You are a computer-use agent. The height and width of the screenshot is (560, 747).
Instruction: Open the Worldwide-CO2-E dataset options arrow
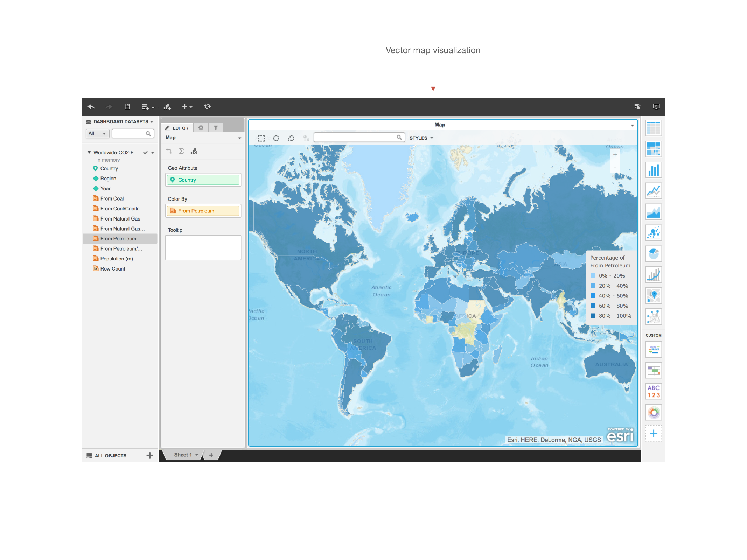[x=153, y=153]
